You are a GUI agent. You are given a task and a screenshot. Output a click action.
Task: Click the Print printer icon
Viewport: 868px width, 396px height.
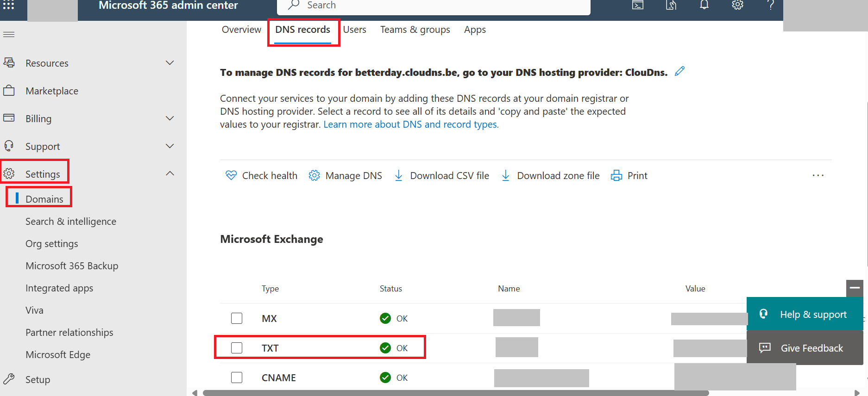(x=616, y=175)
